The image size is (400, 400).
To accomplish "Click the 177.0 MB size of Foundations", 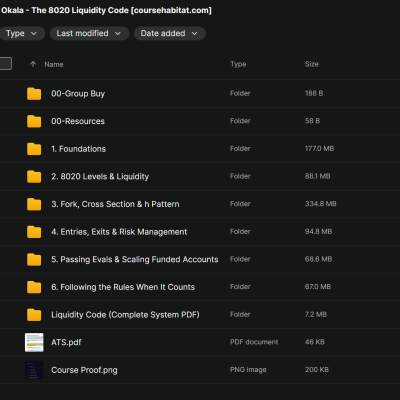I will click(x=319, y=149).
